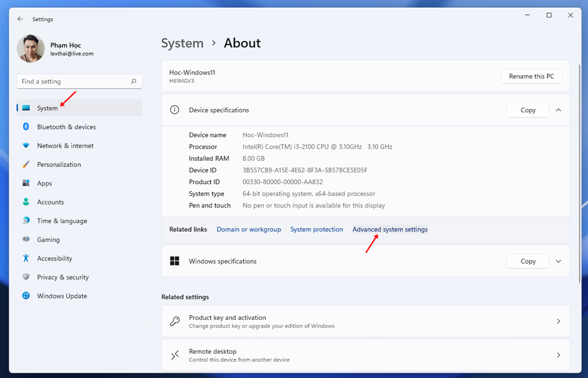Click the Remote desktop icon
The height and width of the screenshot is (378, 588).
point(174,354)
